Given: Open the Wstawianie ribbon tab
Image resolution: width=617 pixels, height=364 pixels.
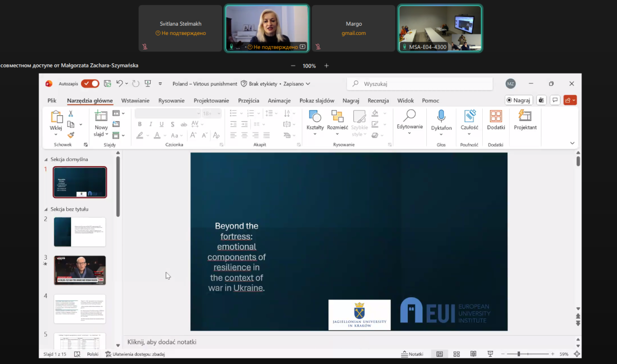Looking at the screenshot, I should click(135, 101).
